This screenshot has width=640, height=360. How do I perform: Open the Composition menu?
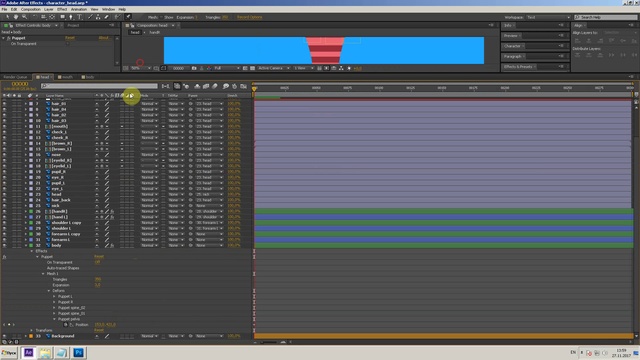[31, 9]
